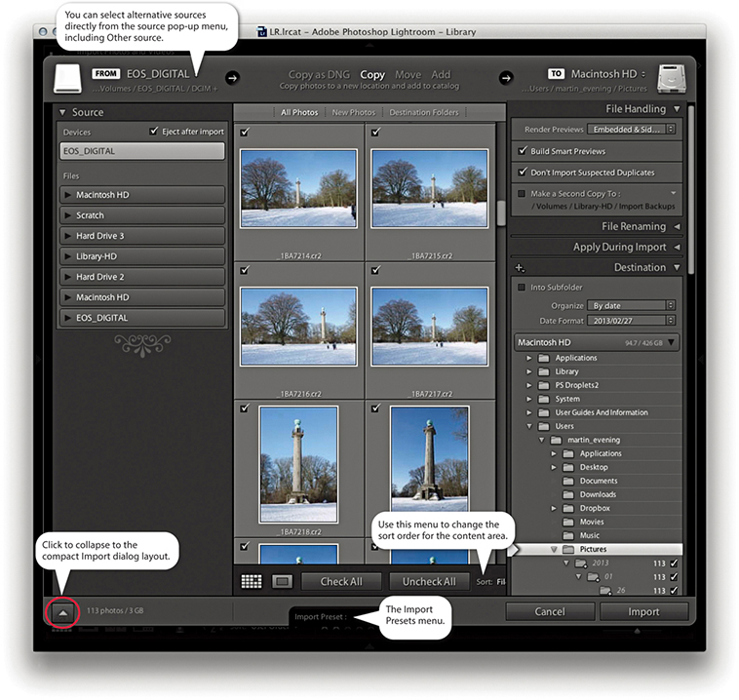Click the Downloads folder icon
The width and height of the screenshot is (739, 700).
point(568,494)
